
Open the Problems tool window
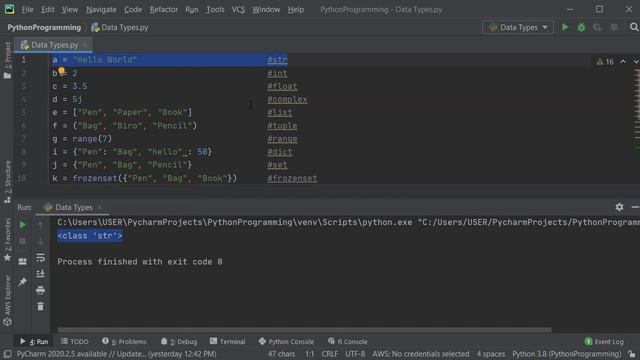coord(124,341)
